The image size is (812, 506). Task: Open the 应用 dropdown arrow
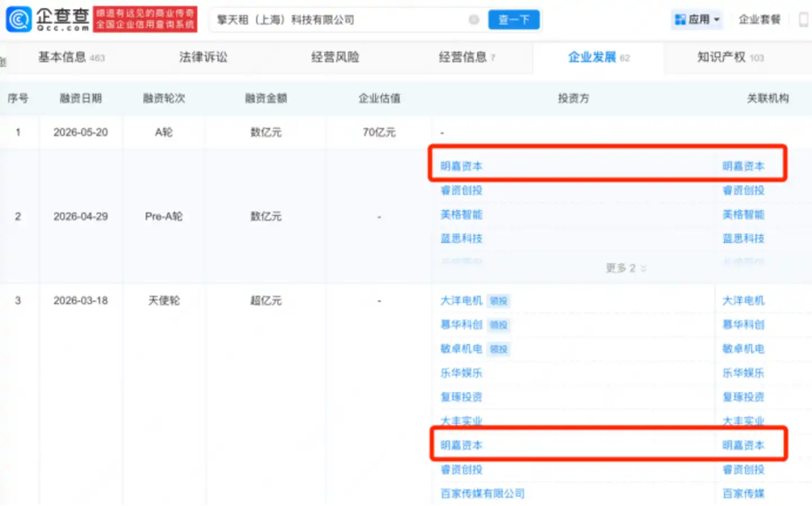click(717, 20)
